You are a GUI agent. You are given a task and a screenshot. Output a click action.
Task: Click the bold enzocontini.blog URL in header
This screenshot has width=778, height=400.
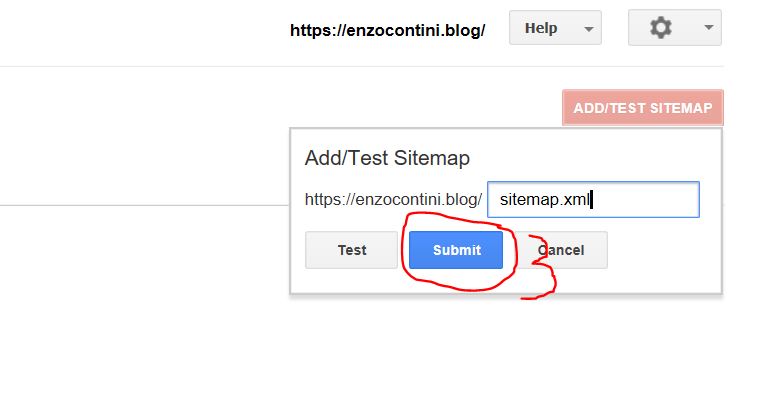(387, 30)
